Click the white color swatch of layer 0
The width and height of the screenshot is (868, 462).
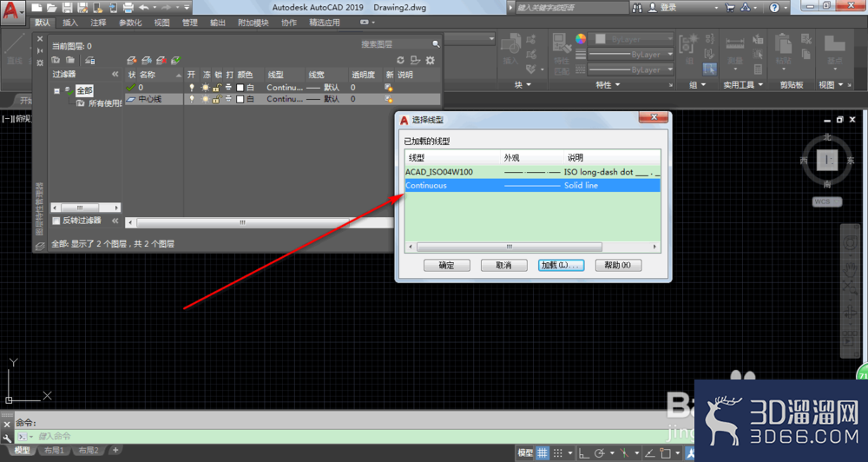[240, 88]
